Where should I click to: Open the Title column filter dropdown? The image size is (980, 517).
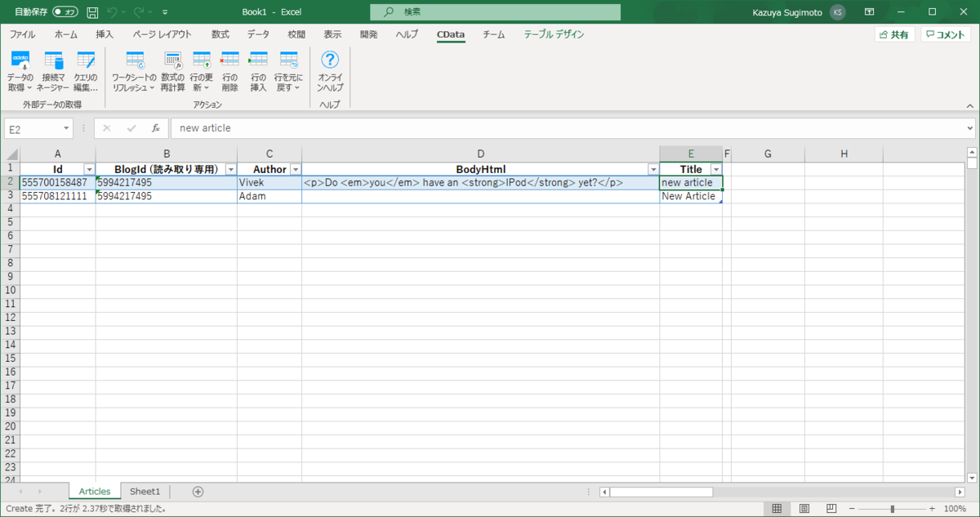(x=716, y=169)
